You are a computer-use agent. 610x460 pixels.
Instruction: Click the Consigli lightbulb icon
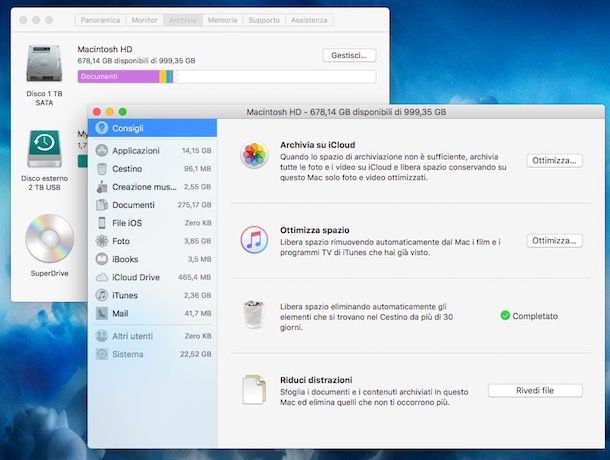pos(102,128)
